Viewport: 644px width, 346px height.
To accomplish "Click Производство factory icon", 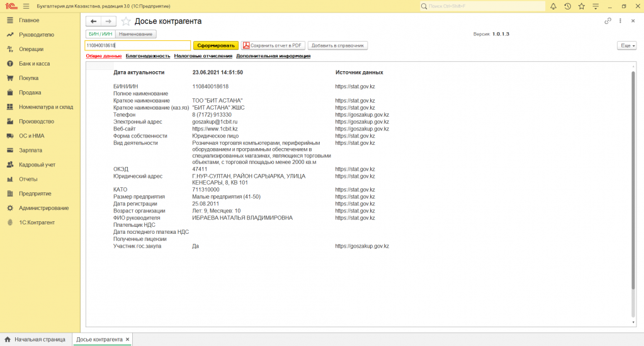I will click(x=10, y=122).
